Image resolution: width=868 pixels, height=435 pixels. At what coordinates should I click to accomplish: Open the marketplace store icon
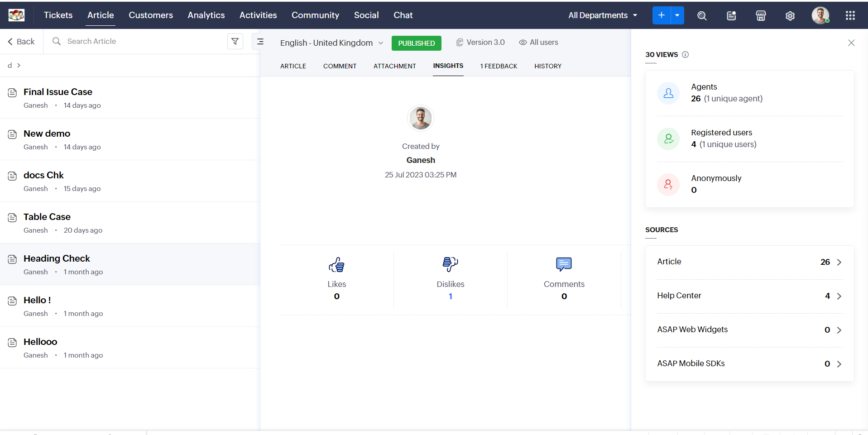point(761,16)
